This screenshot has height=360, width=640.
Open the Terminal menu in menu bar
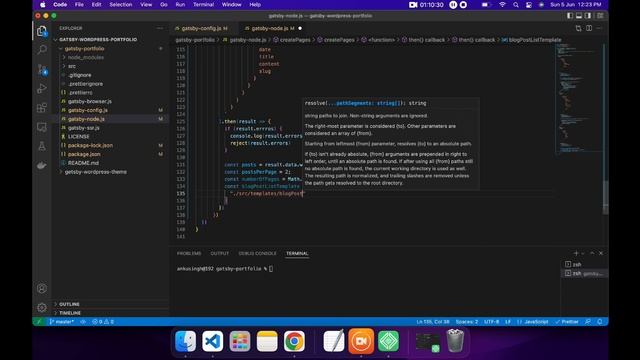[203, 4]
